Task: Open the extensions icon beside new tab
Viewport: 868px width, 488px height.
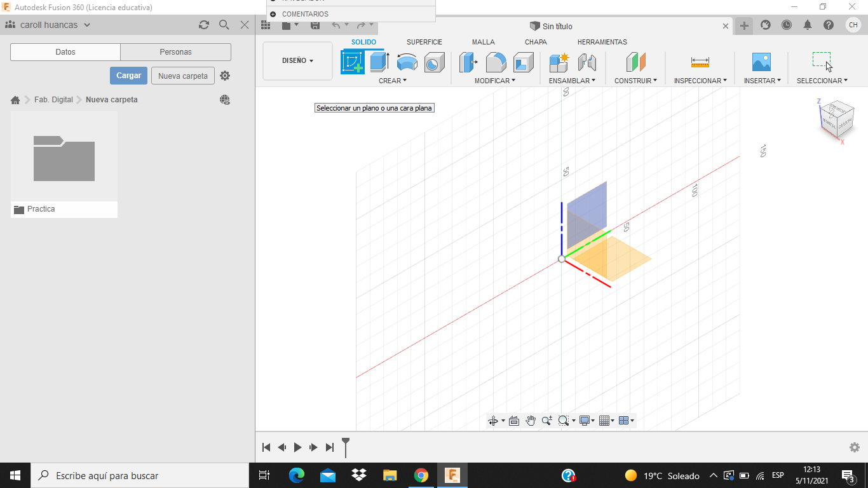Action: coord(766,25)
